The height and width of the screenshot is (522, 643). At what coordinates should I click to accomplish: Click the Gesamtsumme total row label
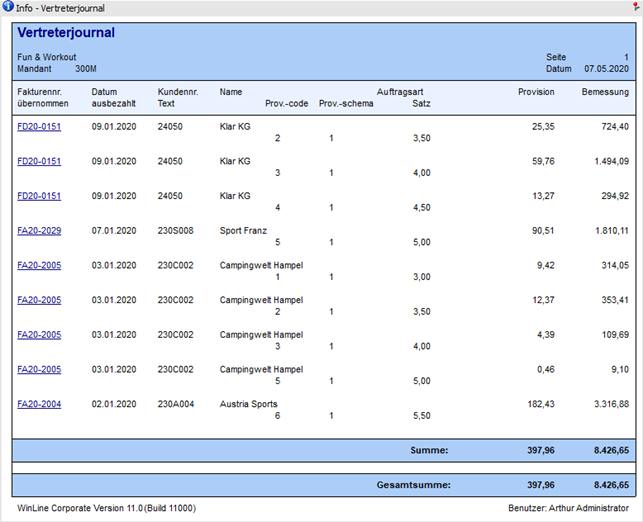[x=412, y=485]
